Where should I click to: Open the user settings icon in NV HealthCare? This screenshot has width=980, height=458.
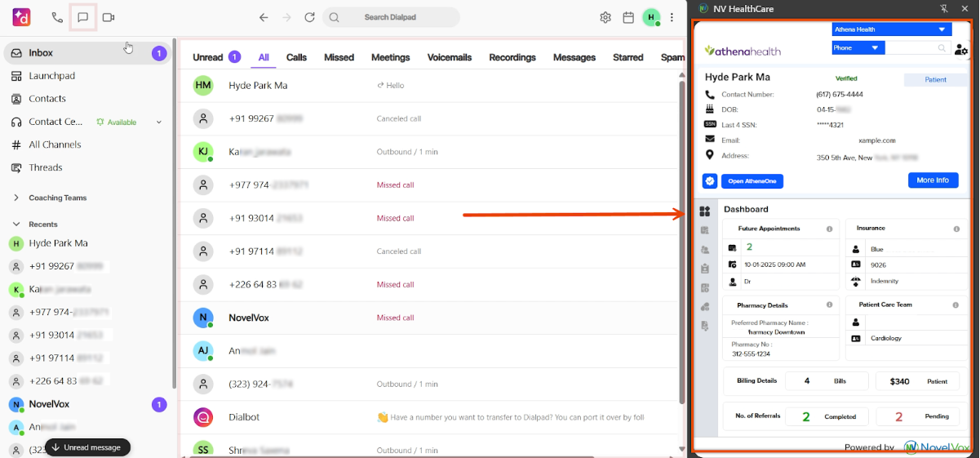click(x=961, y=50)
